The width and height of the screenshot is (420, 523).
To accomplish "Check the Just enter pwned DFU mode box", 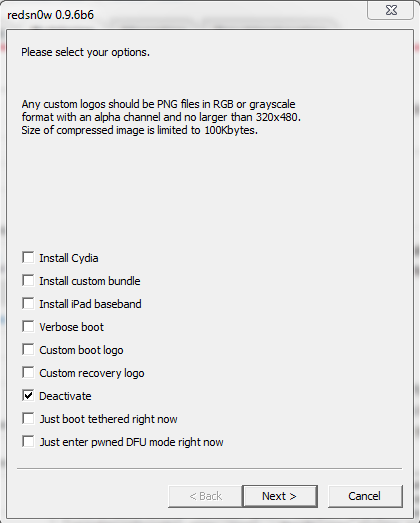I will 28,442.
